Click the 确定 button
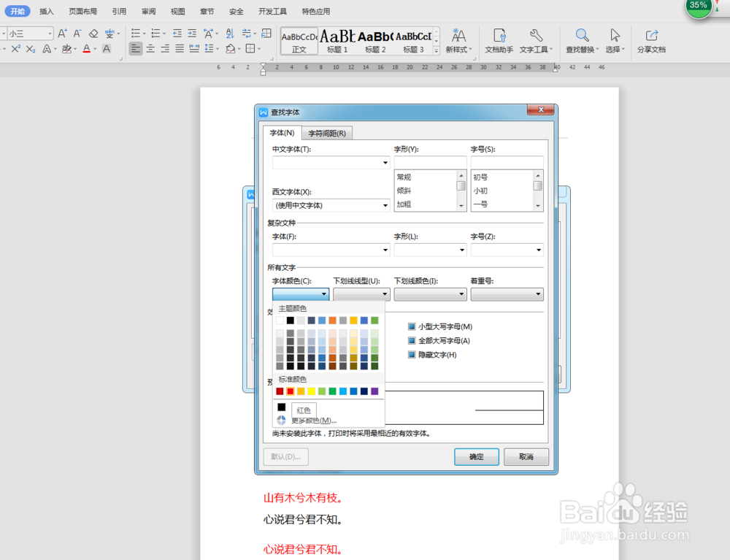730x560 pixels. click(x=476, y=456)
